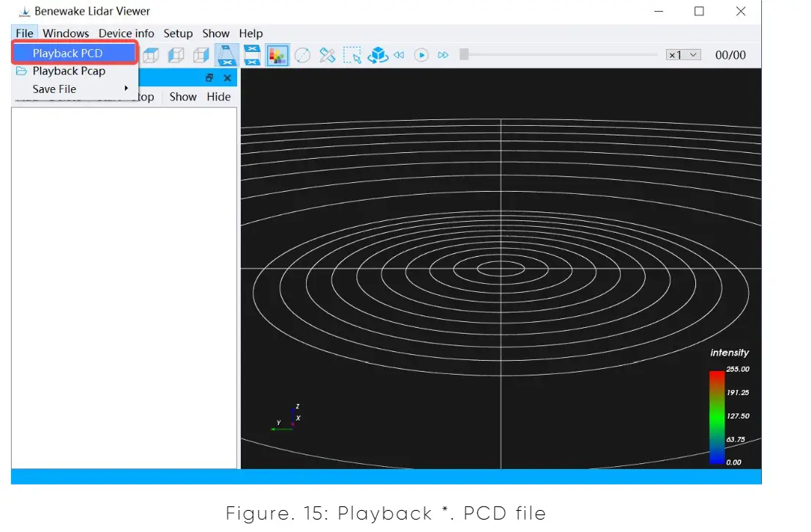This screenshot has width=811, height=532.
Task: Maximize the Benewake Lidar Viewer window
Action: [x=699, y=12]
